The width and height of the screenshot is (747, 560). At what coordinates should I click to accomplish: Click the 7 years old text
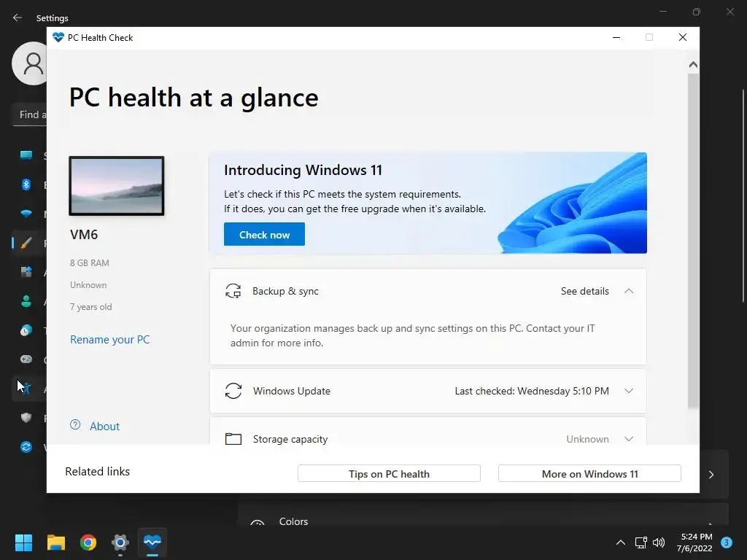click(91, 307)
